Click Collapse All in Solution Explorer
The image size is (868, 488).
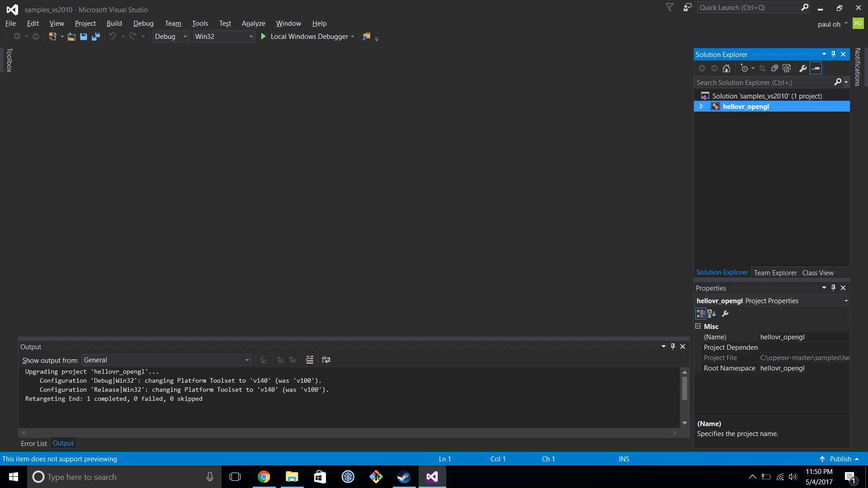pos(774,68)
